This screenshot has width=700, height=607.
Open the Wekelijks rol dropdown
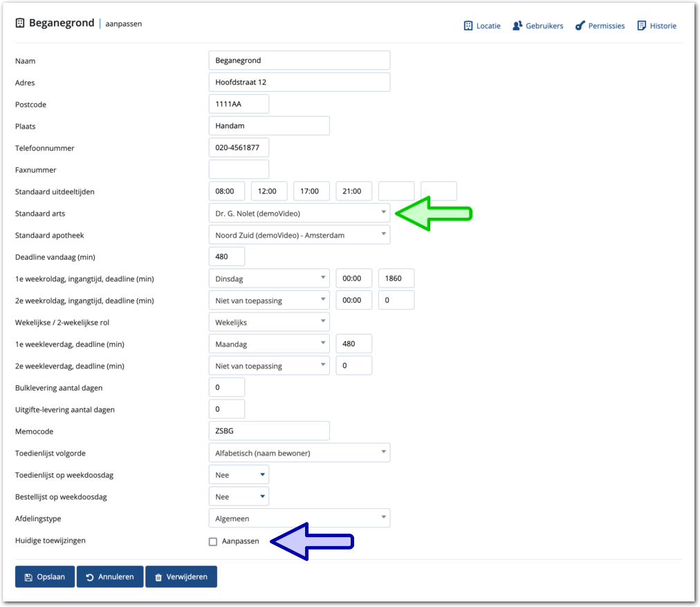(268, 323)
